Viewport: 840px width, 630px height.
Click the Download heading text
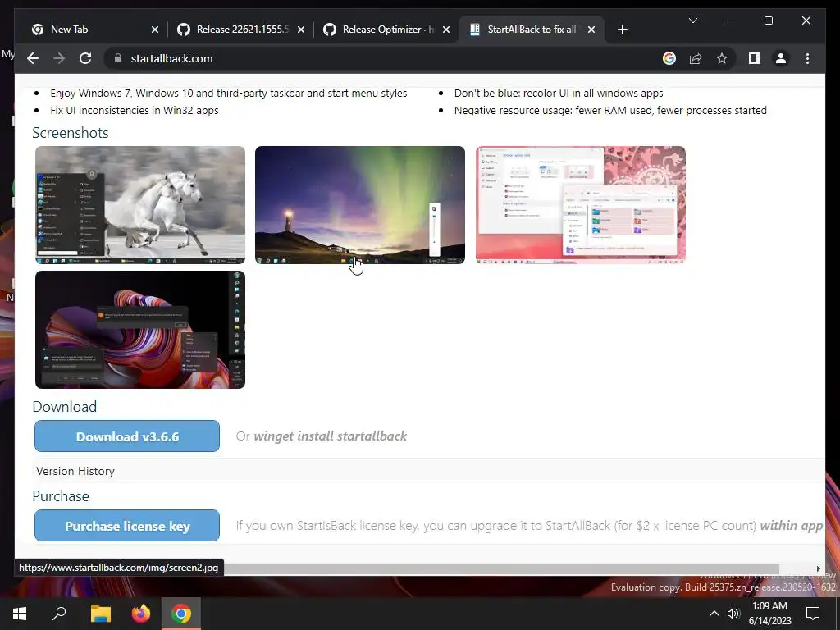pos(64,407)
